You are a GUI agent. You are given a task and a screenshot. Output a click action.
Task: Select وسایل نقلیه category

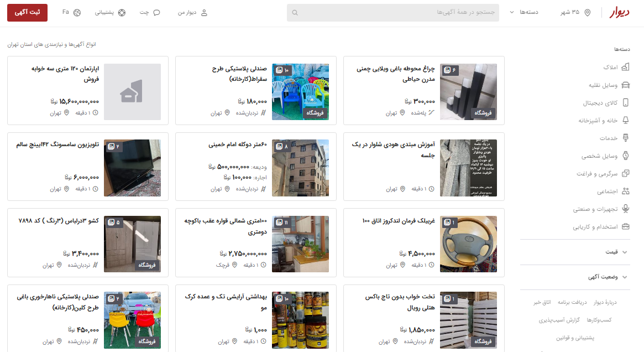(609, 85)
